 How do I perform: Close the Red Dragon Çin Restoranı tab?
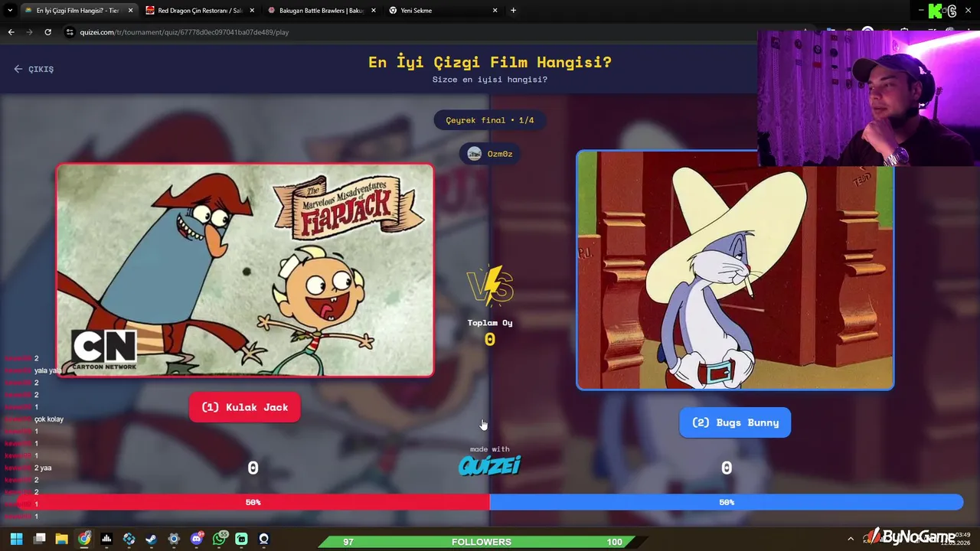click(252, 11)
